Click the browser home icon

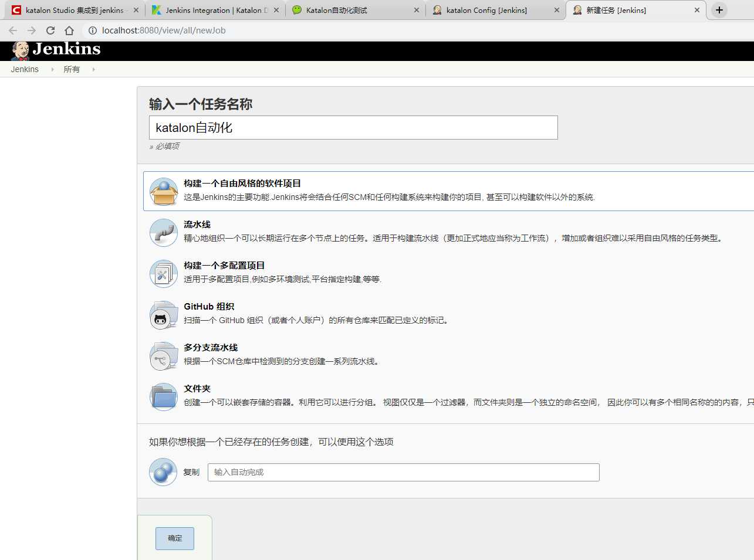pyautogui.click(x=69, y=30)
